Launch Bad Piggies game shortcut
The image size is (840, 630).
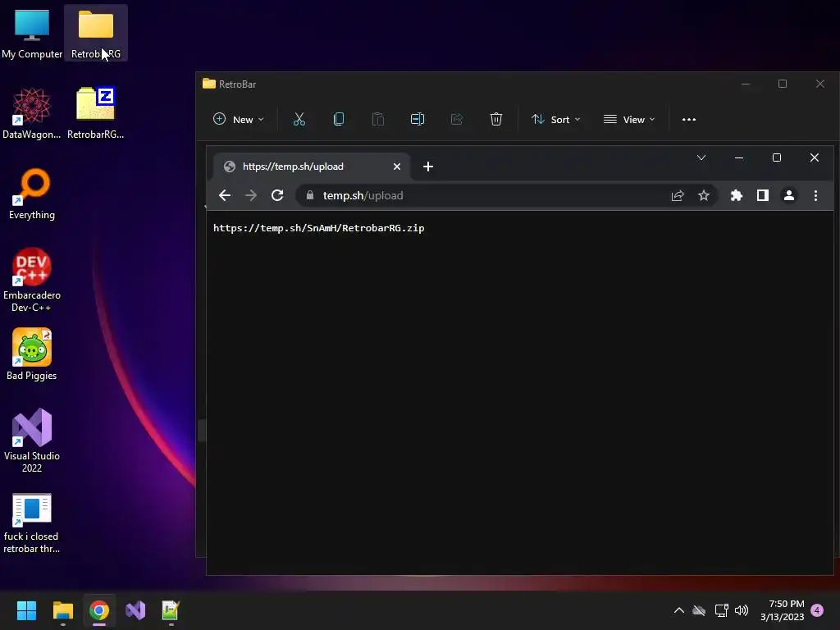32,354
